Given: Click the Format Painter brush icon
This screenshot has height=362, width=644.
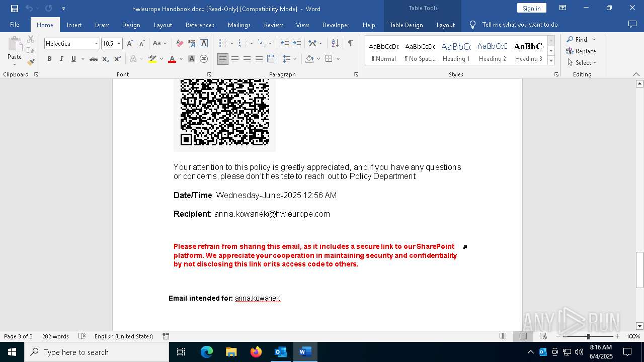Looking at the screenshot, I should 31,62.
